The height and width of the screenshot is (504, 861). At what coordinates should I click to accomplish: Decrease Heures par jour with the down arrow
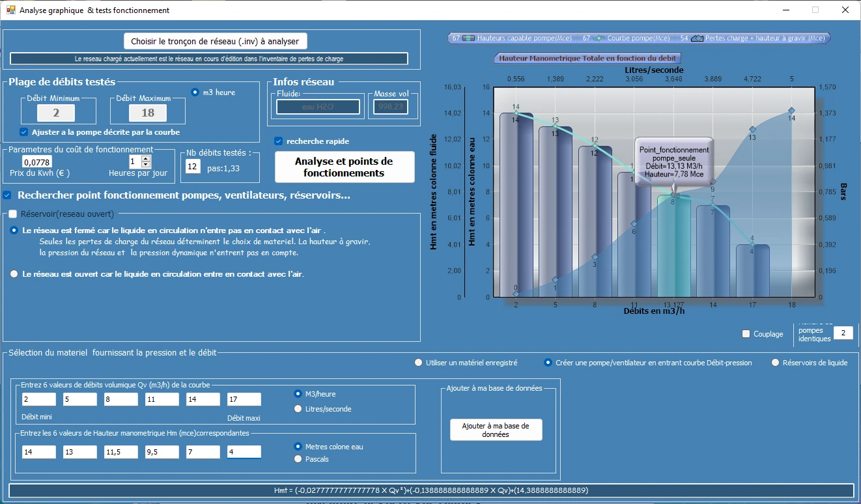pyautogui.click(x=146, y=165)
